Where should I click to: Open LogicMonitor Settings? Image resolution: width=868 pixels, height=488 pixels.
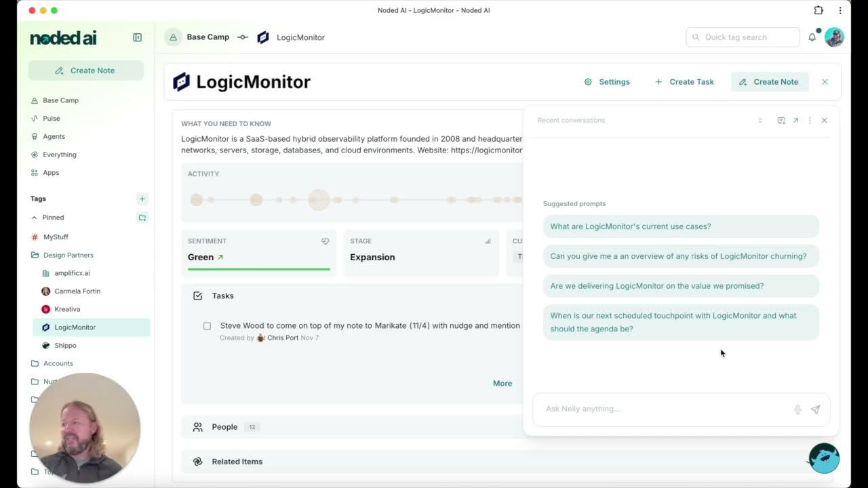click(607, 82)
